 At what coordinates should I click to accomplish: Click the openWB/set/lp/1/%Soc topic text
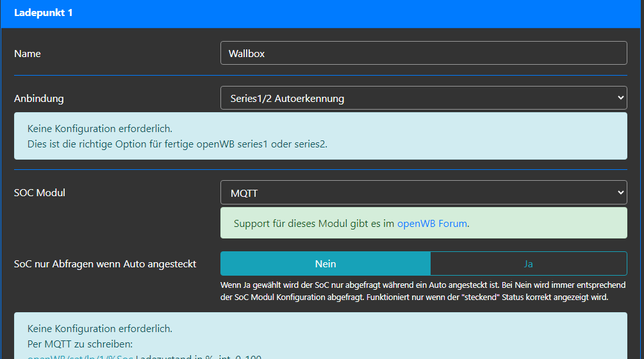tap(80, 356)
